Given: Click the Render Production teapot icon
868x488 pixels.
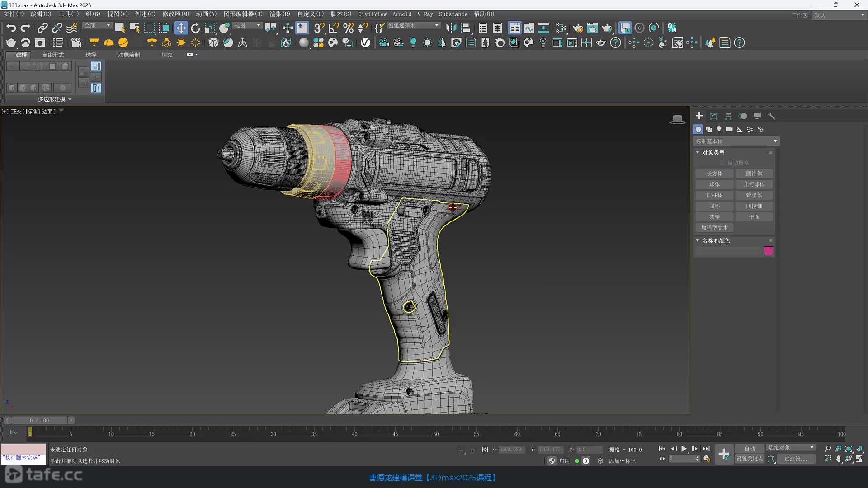Looking at the screenshot, I should point(607,28).
